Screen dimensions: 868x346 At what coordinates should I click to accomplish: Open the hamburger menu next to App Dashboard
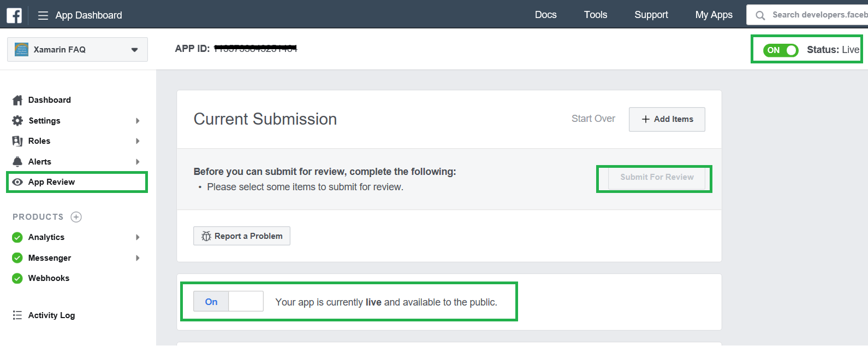click(43, 15)
